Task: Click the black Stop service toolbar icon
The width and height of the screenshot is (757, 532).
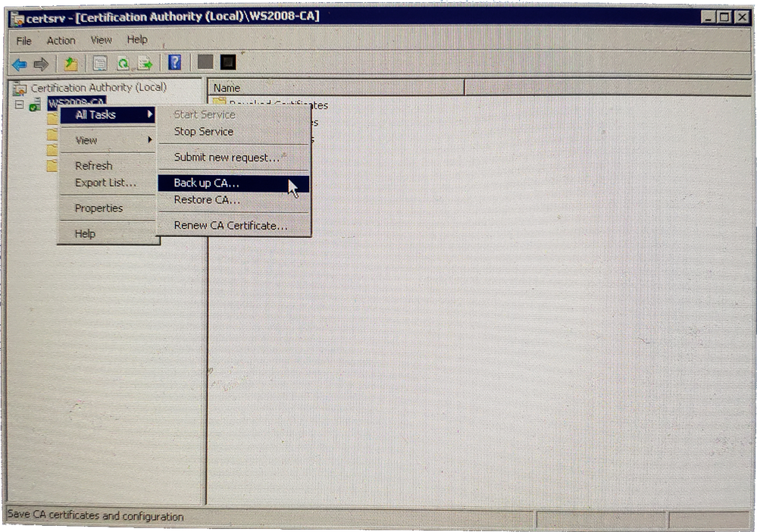Action: (227, 63)
